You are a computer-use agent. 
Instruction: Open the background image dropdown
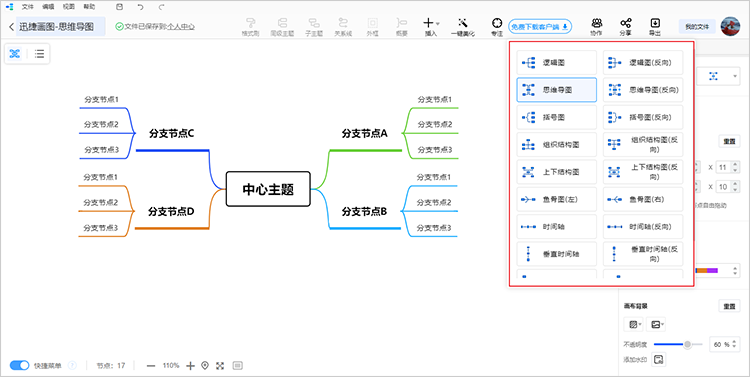[x=657, y=324]
